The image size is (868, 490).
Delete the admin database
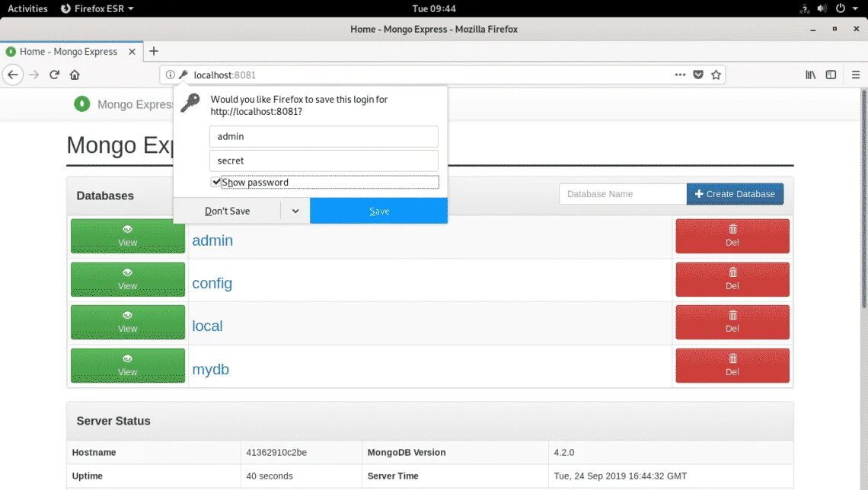pos(732,236)
